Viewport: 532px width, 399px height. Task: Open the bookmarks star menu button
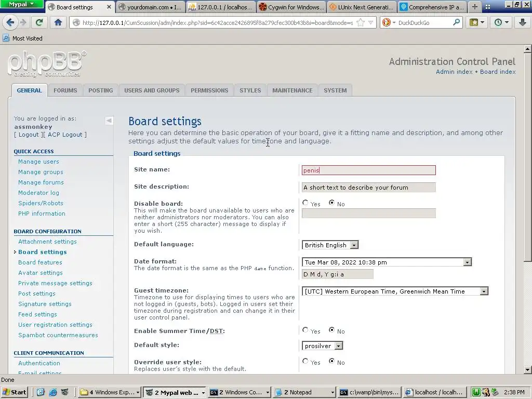[476, 23]
